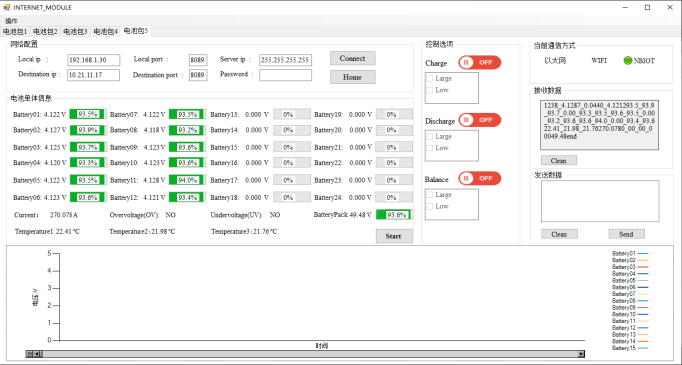Click the Temperature3 21.76 ℃ reading
Viewport: 682px width, 365px height.
click(244, 231)
